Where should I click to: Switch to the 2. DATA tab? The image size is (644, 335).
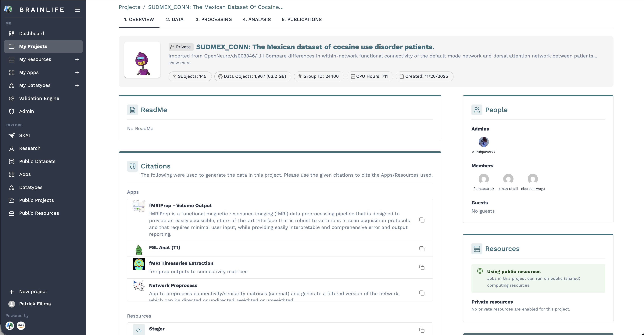click(175, 20)
